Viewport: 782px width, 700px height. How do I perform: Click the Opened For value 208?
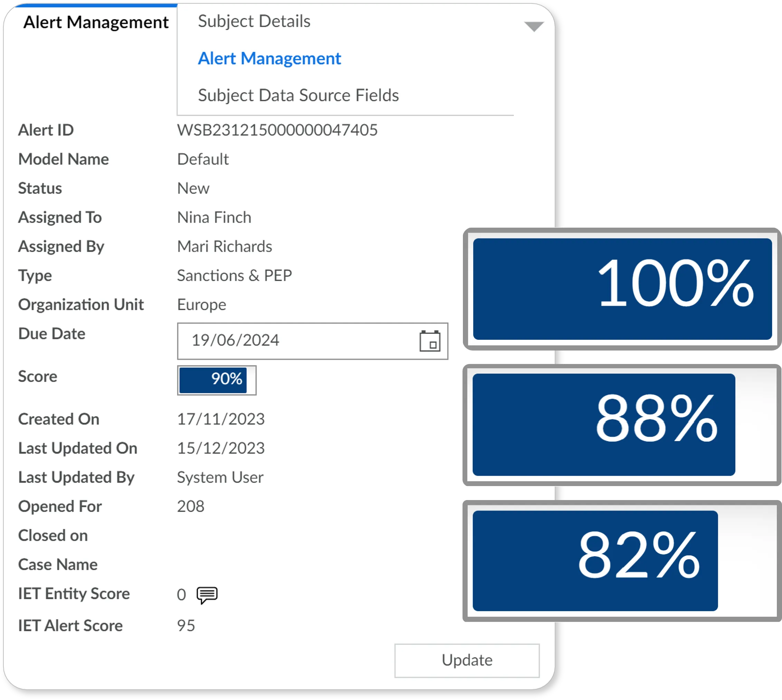(190, 506)
